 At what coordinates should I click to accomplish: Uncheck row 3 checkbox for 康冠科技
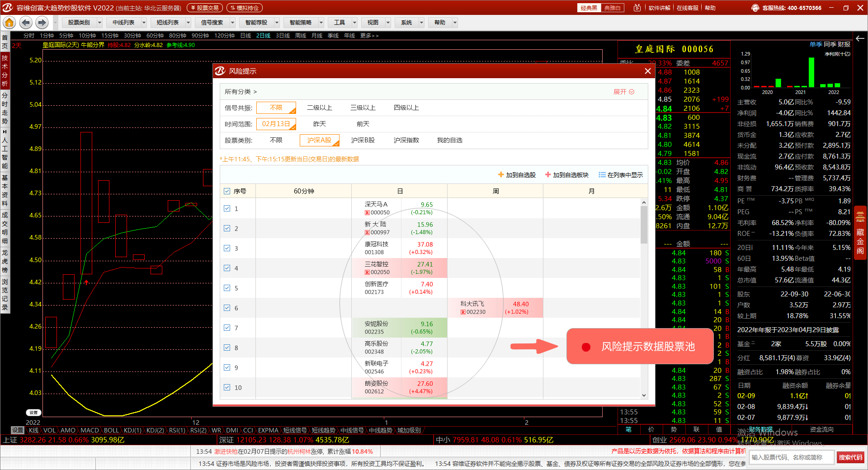click(227, 248)
